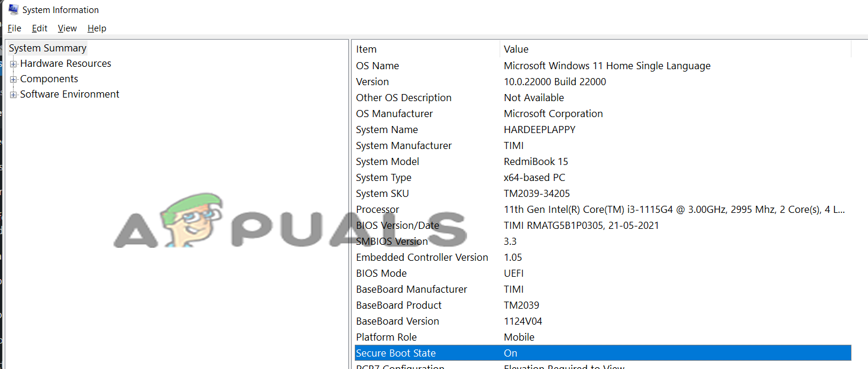This screenshot has height=369, width=868.
Task: Click the BIOS Mode value UEFI
Action: [514, 273]
